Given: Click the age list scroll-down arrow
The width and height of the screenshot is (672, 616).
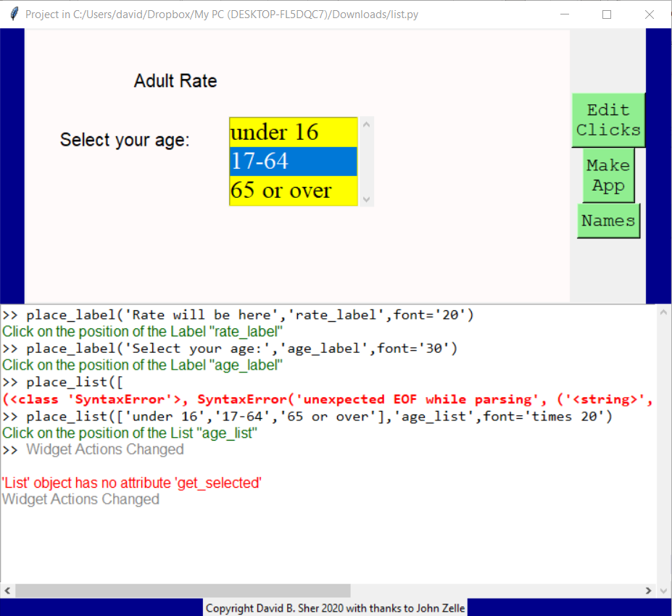Looking at the screenshot, I should tap(366, 199).
